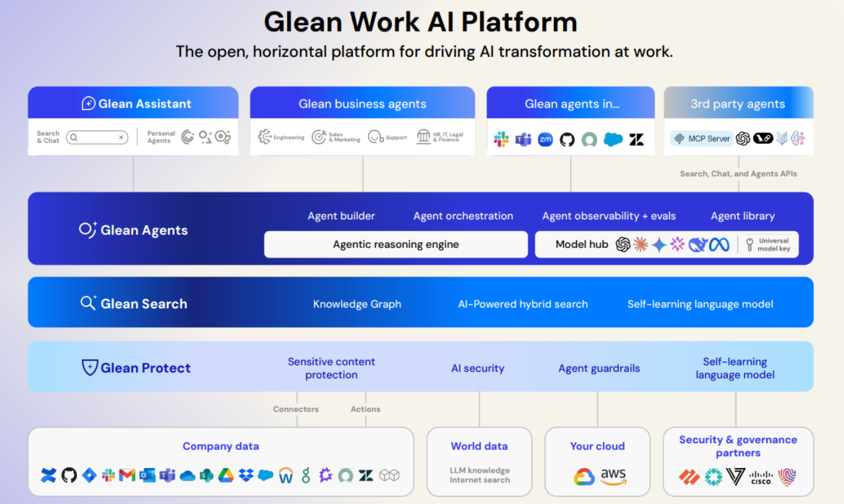
Task: Click the AWS logo under Your cloud
Action: (613, 476)
